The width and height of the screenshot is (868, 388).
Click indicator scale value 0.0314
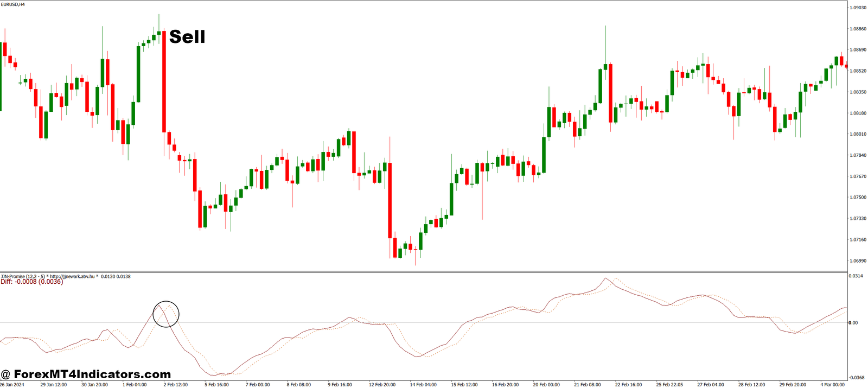856,276
